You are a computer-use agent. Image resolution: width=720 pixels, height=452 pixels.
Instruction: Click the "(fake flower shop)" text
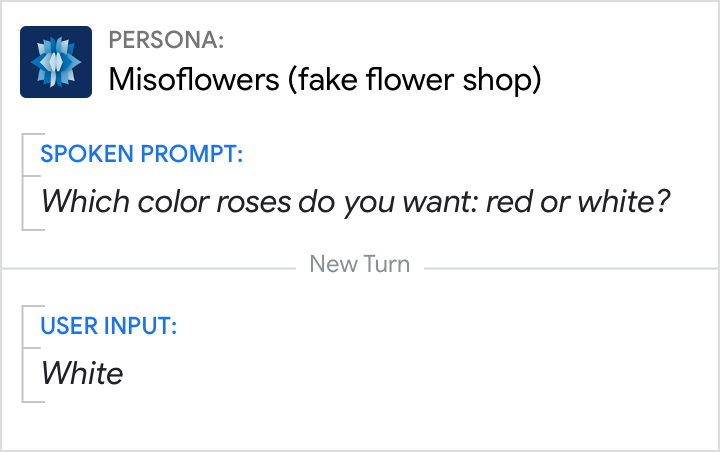coord(414,79)
